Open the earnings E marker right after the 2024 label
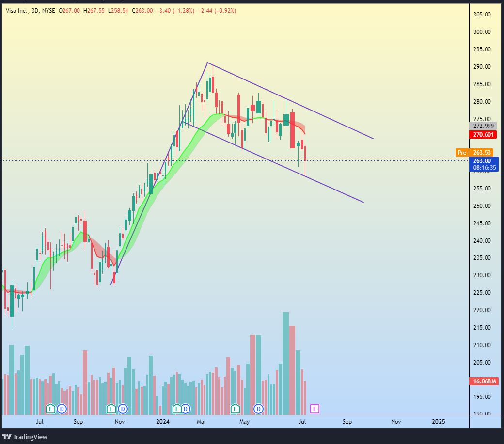This screenshot has height=444, width=504. pyautogui.click(x=177, y=409)
